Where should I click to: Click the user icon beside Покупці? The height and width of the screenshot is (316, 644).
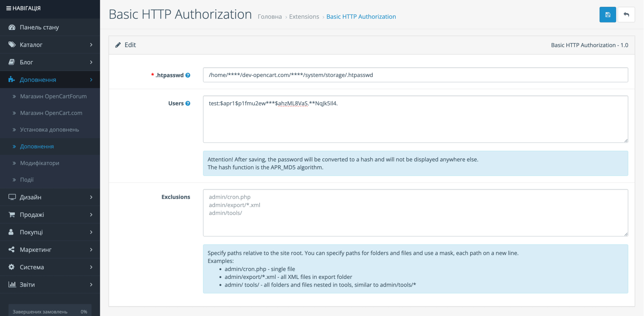click(11, 232)
